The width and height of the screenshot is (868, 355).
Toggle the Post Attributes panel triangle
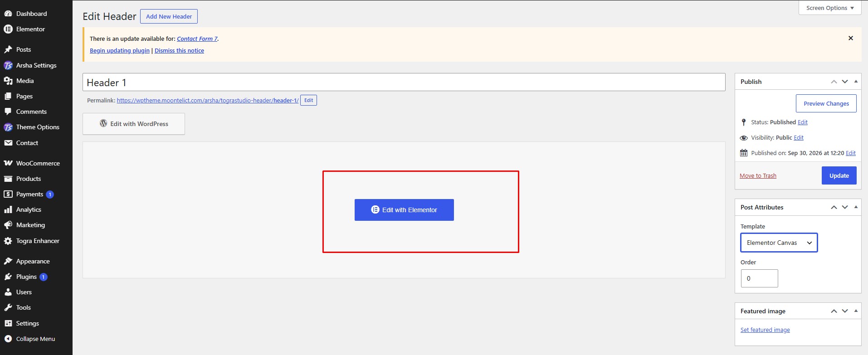(x=856, y=207)
